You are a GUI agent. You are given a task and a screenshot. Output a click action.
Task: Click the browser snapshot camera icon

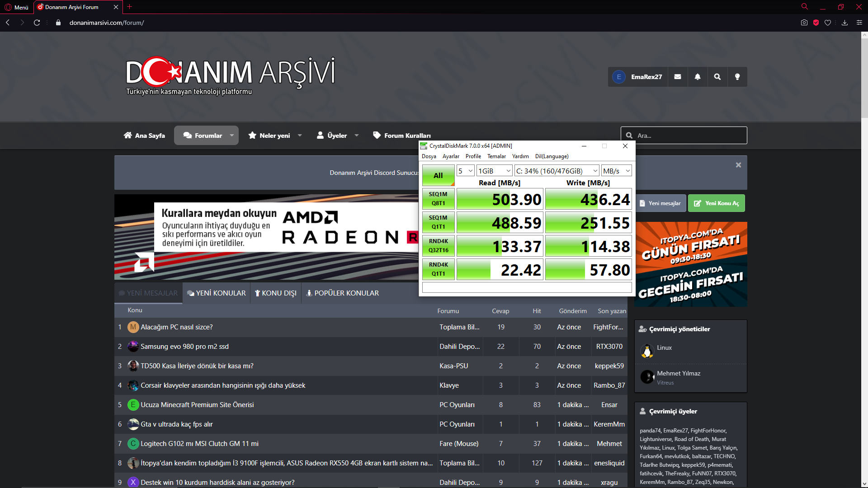pos(804,23)
